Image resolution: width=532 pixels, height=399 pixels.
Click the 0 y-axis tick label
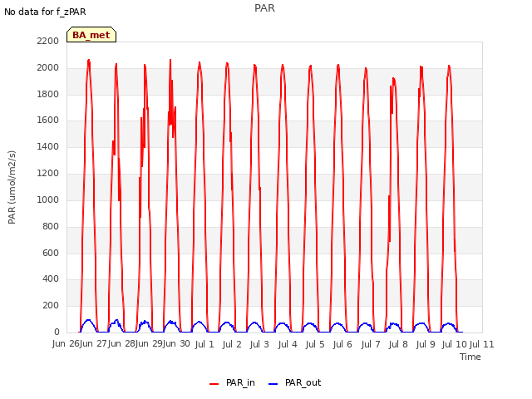click(x=57, y=332)
